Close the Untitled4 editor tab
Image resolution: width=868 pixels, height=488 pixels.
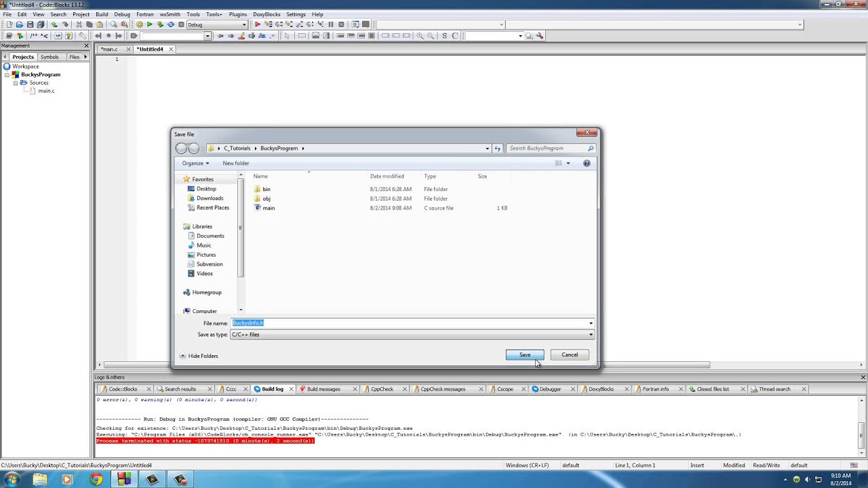(171, 49)
